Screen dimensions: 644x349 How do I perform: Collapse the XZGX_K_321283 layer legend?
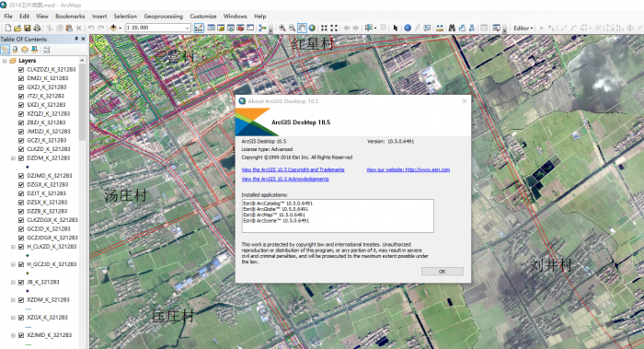click(13, 318)
